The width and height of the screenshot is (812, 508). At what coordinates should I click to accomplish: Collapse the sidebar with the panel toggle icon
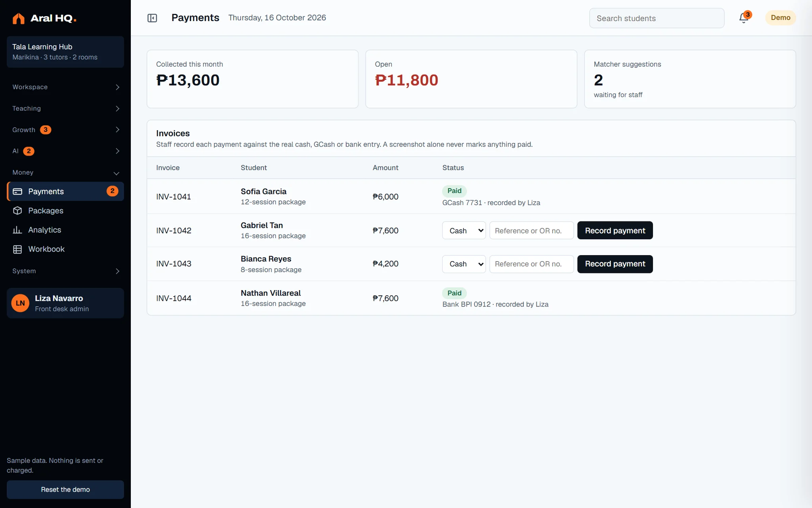point(152,18)
